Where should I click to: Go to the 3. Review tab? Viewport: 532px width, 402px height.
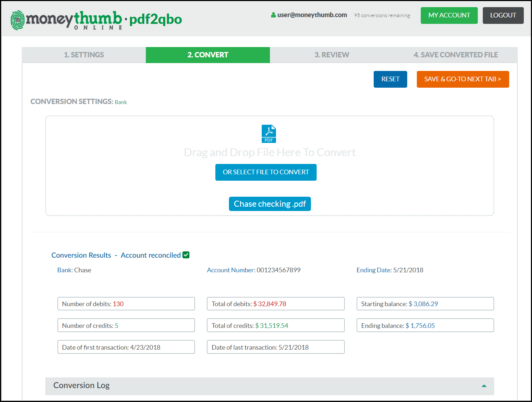point(332,55)
